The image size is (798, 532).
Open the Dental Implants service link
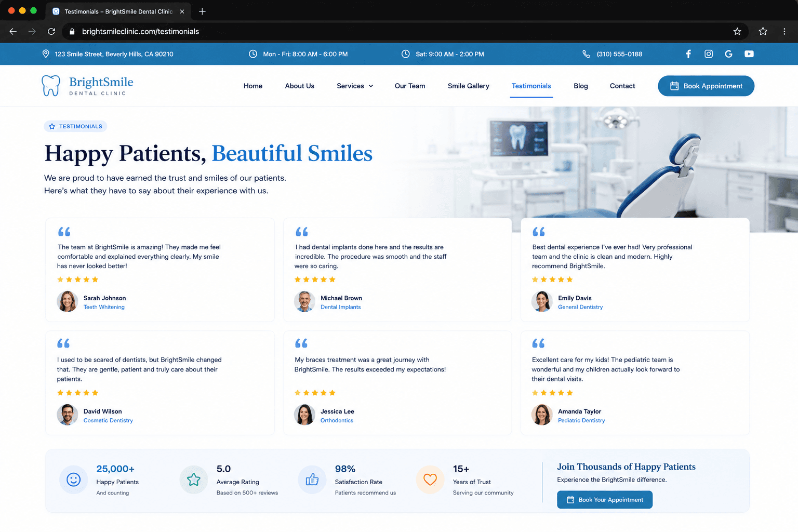pyautogui.click(x=340, y=307)
